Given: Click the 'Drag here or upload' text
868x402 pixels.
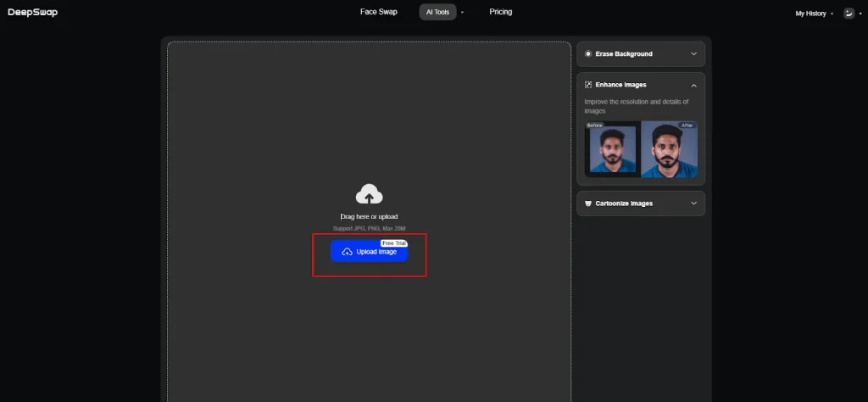Looking at the screenshot, I should [370, 216].
